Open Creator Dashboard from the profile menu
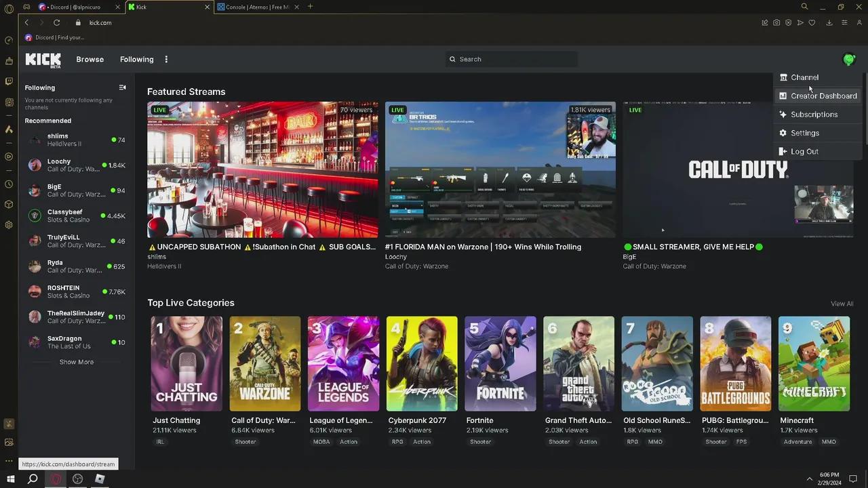868x488 pixels. tap(817, 96)
